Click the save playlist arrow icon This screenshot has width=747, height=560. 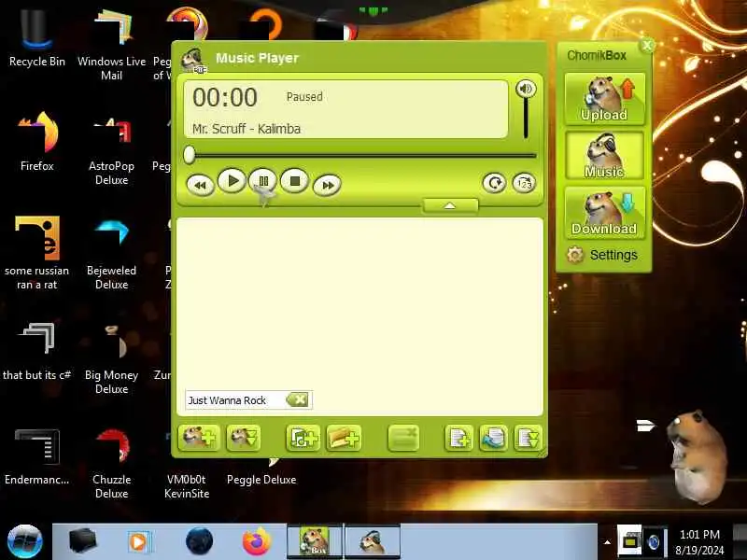[528, 438]
